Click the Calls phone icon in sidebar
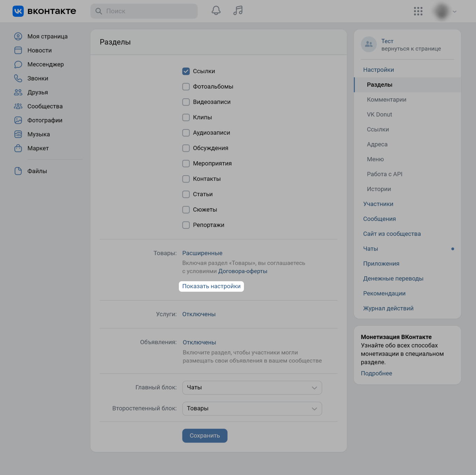The height and width of the screenshot is (475, 476). pos(18,78)
